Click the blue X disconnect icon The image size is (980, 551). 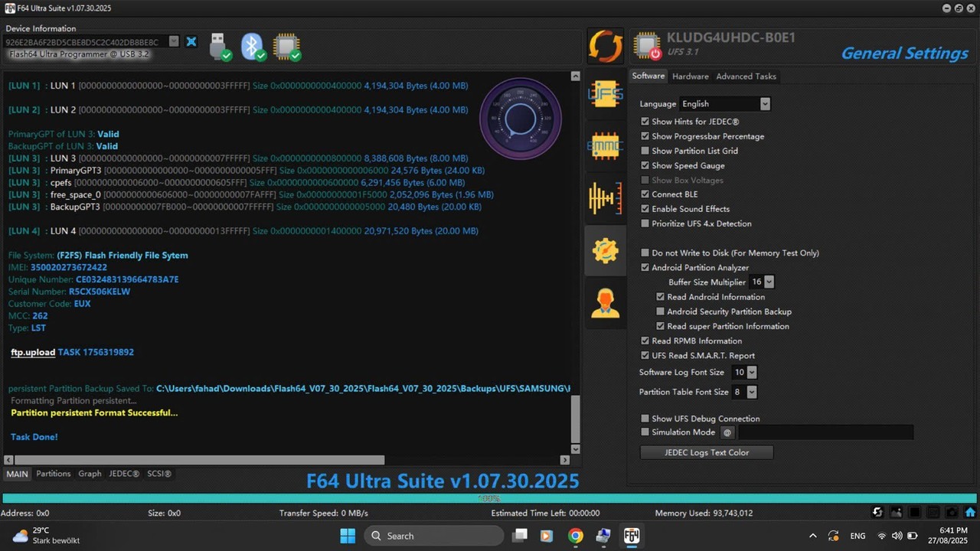(x=191, y=41)
